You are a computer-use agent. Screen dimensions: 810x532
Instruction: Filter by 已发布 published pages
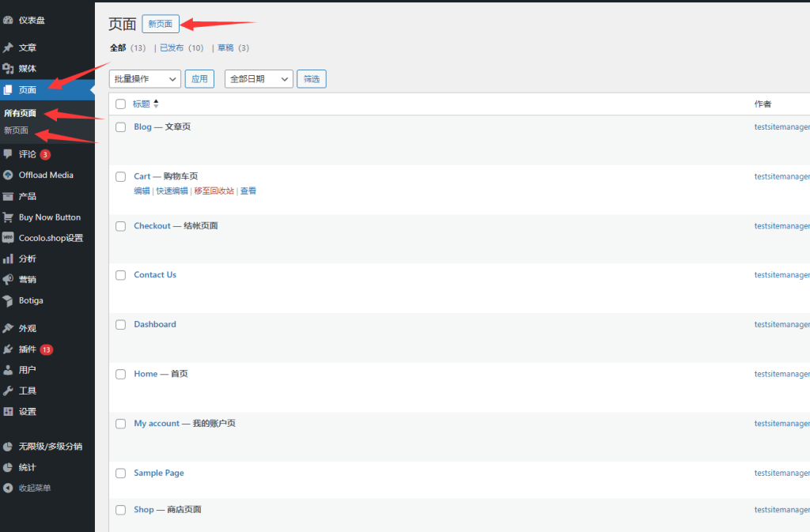[x=172, y=48]
